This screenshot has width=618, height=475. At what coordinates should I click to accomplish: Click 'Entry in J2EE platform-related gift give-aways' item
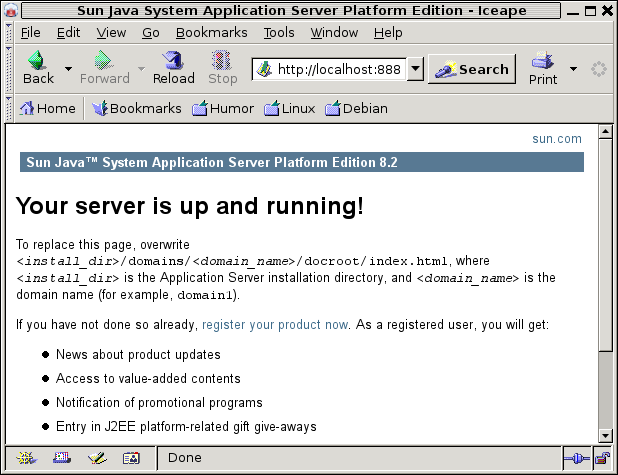[x=186, y=427]
